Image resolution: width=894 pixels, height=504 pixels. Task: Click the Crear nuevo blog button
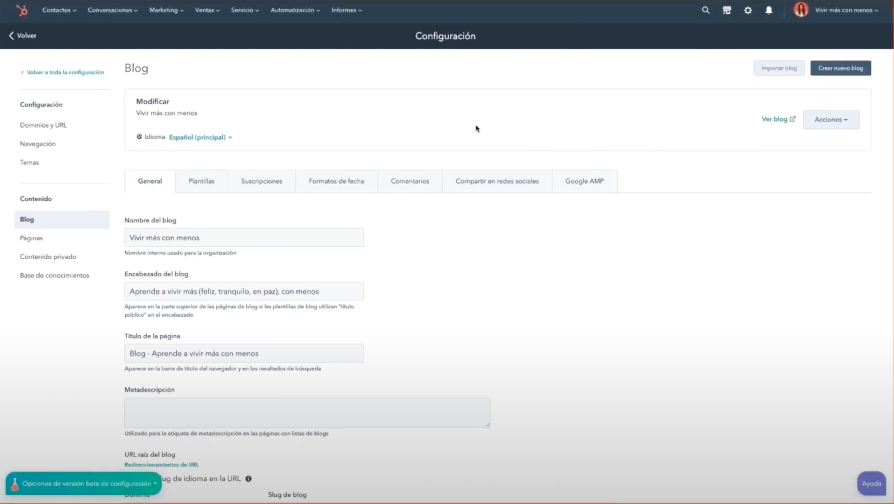(840, 68)
